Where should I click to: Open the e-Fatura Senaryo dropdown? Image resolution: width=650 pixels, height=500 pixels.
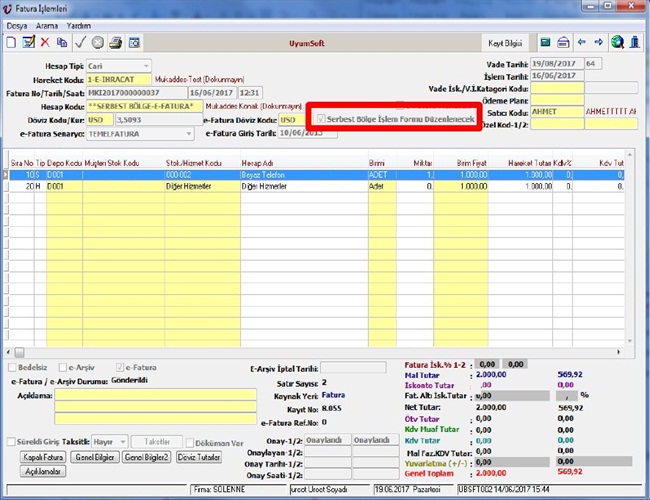[x=189, y=134]
